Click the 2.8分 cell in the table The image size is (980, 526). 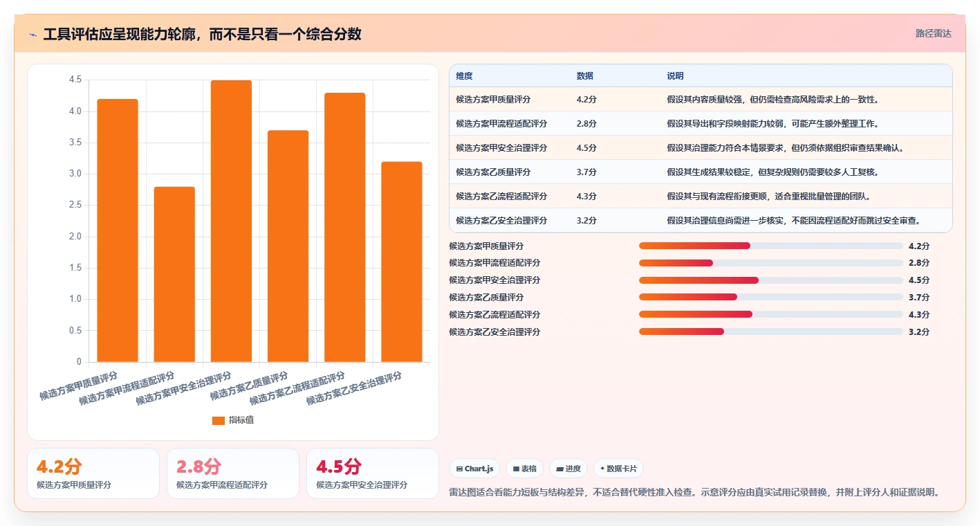[x=586, y=124]
